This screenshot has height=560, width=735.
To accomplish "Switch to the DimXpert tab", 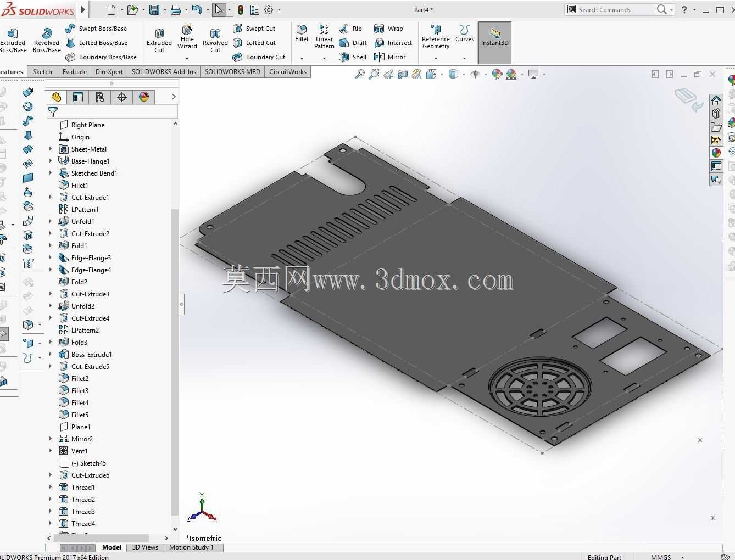I will click(x=109, y=72).
